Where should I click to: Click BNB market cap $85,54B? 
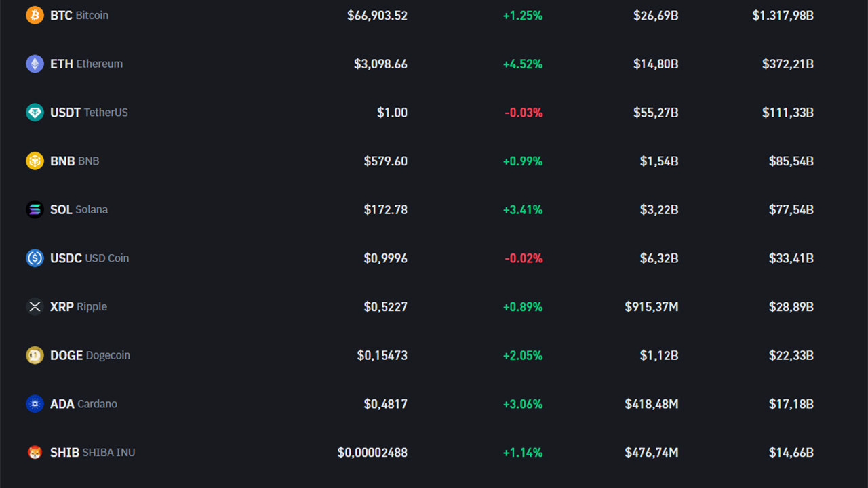click(x=791, y=161)
